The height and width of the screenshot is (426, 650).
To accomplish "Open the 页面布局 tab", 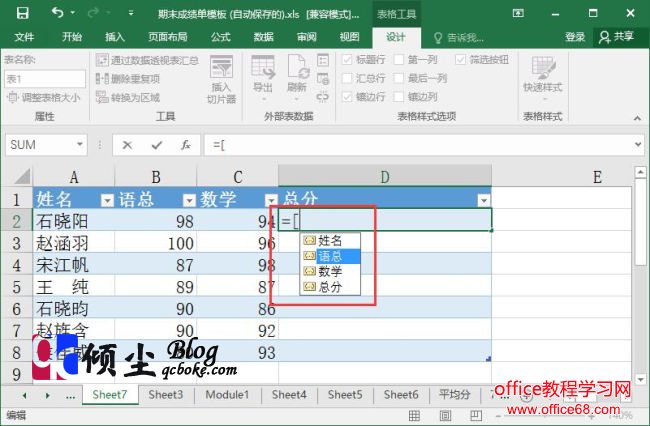I will tap(167, 37).
